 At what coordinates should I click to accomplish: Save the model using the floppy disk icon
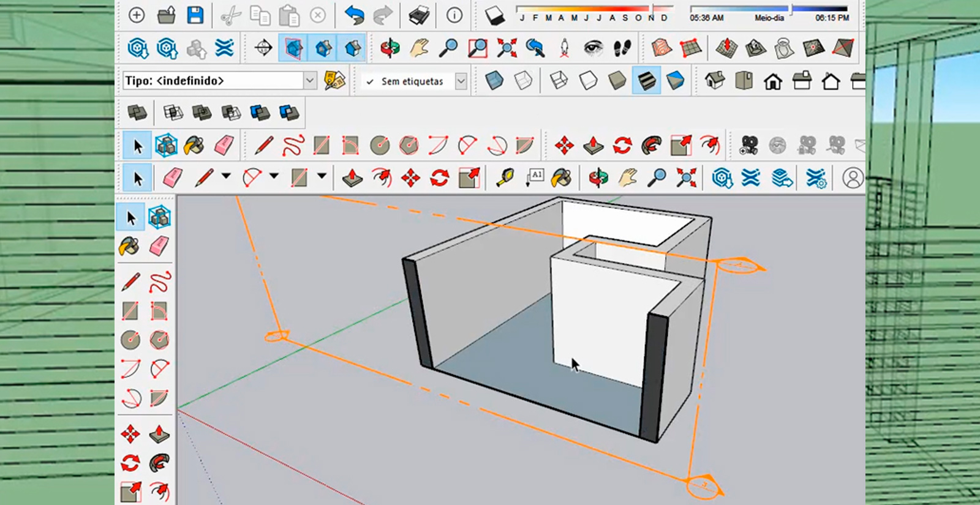(195, 15)
